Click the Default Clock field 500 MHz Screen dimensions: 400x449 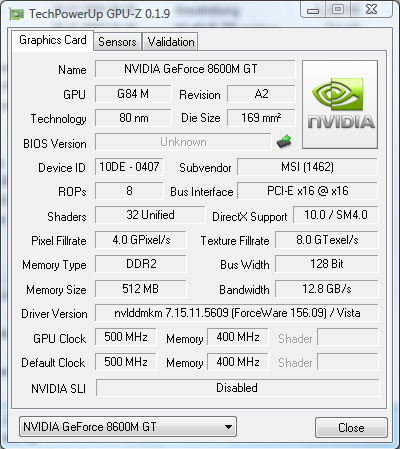[x=126, y=362]
